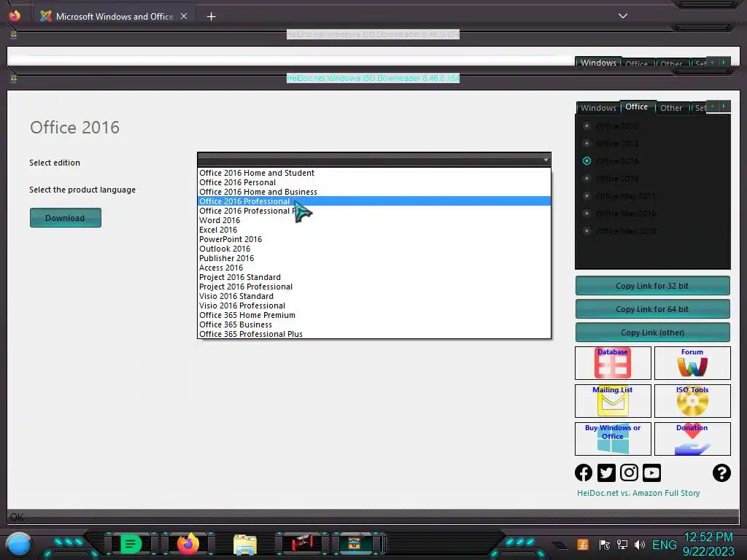
Task: Open the Buy Windows or Office tile
Action: point(613,438)
